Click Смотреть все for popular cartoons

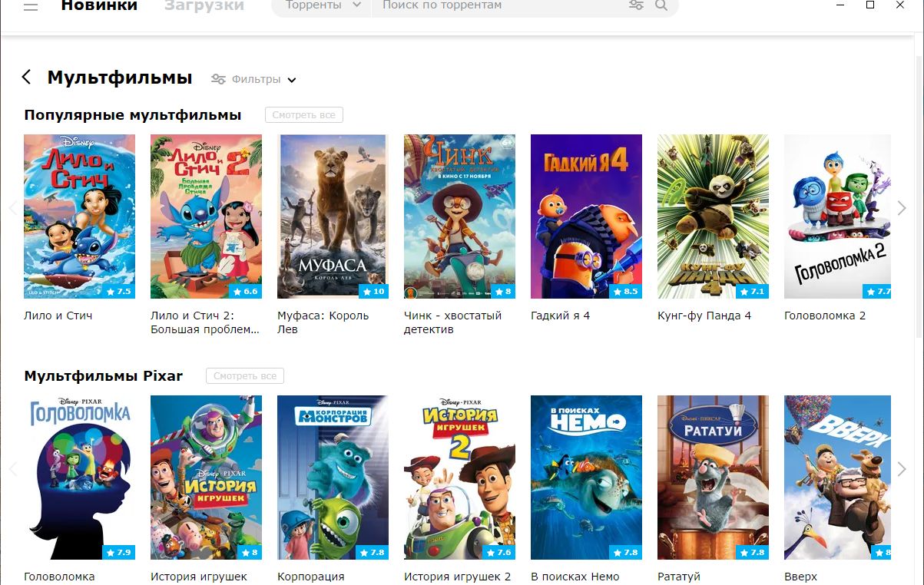(304, 115)
